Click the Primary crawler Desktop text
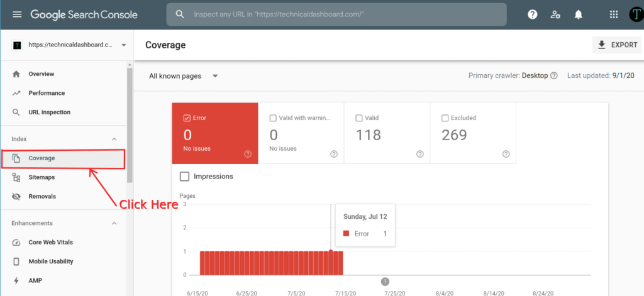 pos(508,76)
